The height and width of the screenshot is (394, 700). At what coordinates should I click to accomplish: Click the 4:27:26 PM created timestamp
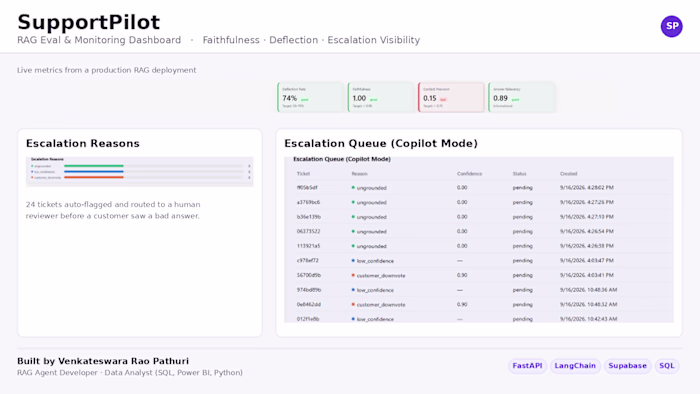587,202
